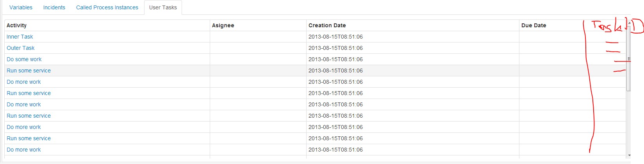The height and width of the screenshot is (164, 644).
Task: Click the scrollbar down arrow
Action: coord(628,155)
